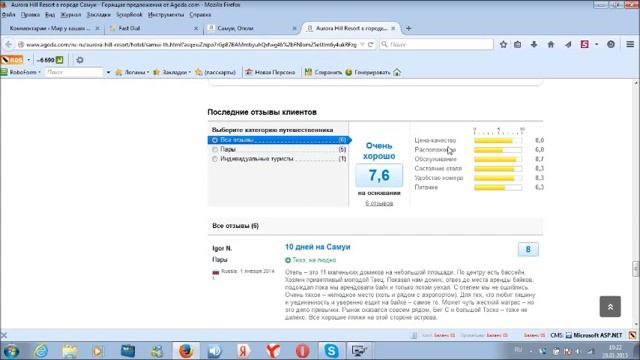Select the Пары traveler category radio
The height and width of the screenshot is (360, 640).
point(215,149)
